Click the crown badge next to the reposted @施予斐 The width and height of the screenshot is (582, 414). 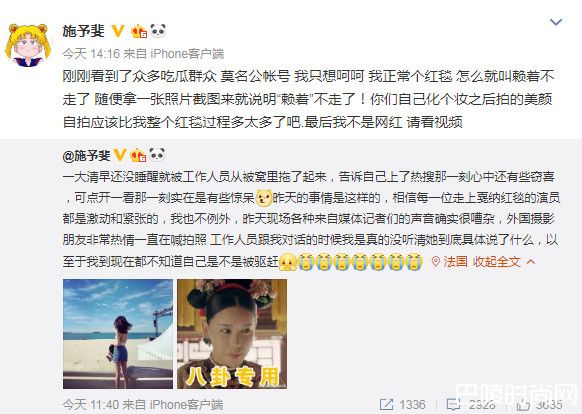click(138, 155)
